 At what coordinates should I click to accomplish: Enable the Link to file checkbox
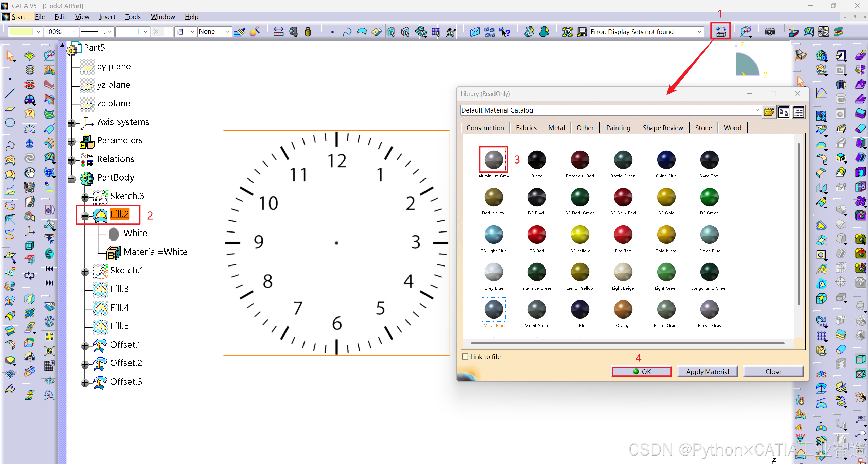[465, 357]
